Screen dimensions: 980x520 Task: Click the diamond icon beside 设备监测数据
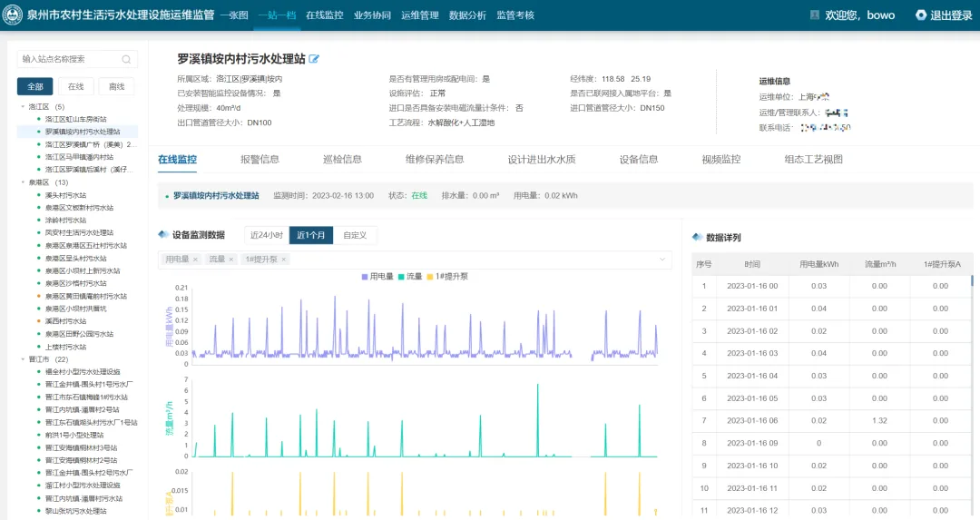pyautogui.click(x=163, y=234)
